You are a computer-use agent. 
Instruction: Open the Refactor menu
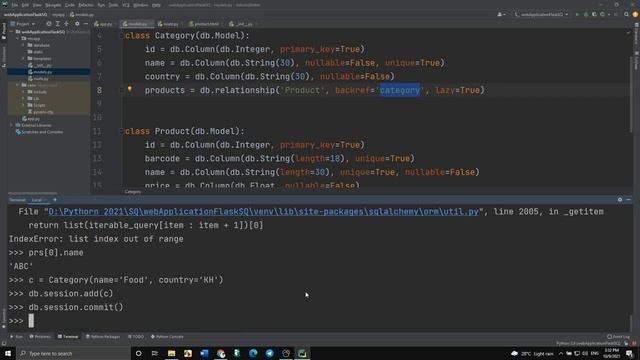(86, 5)
